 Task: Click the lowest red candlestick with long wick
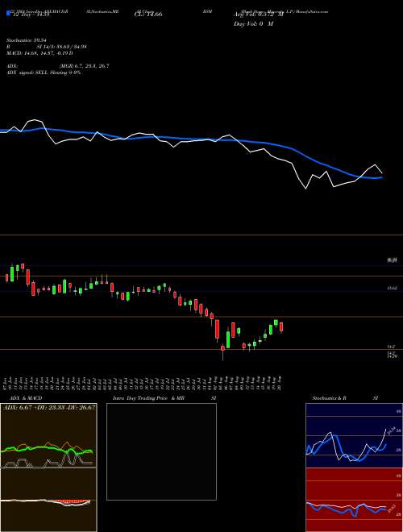coord(222,351)
